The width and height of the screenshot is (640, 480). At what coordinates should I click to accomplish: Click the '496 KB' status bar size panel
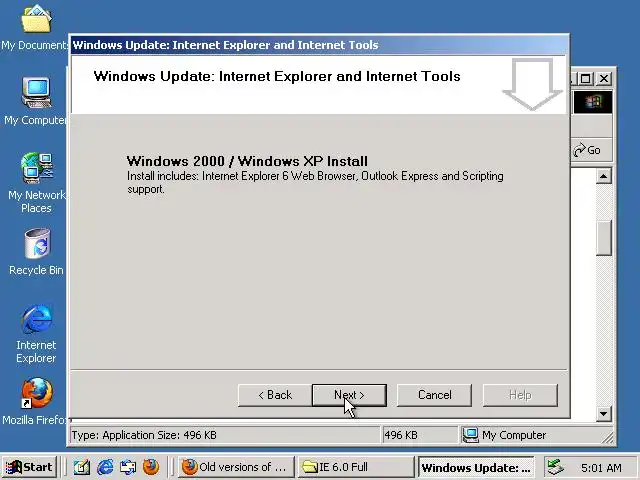[x=419, y=435]
